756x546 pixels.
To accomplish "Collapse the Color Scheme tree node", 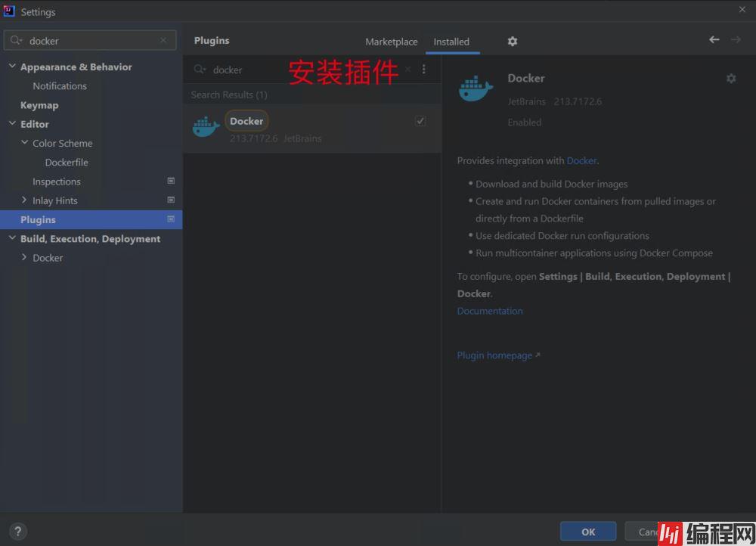I will point(24,143).
